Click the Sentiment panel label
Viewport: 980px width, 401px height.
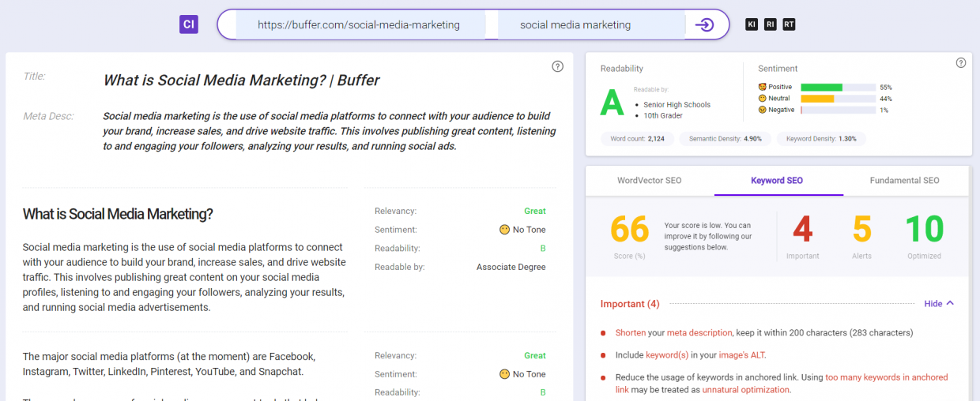778,69
